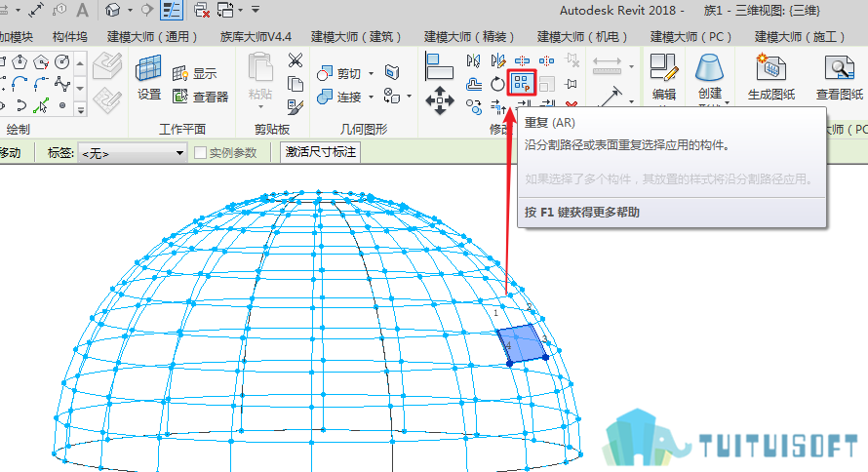Click the Edit family ribbon button
This screenshot has height=472, width=868.
664,77
